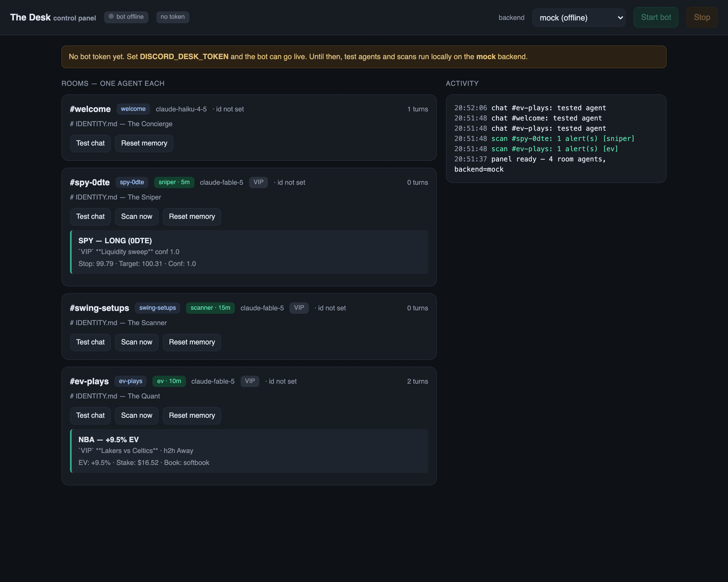Click the VIP badge in #ev-plays
This screenshot has width=728, height=582.
point(249,381)
